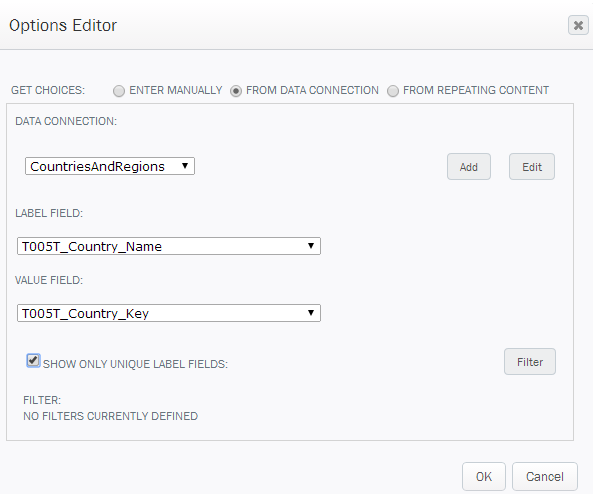Screen dimensions: 593x494
Task: Click the SHOW ONLY UNIQUE LABEL FIELDS text
Action: click(x=135, y=364)
